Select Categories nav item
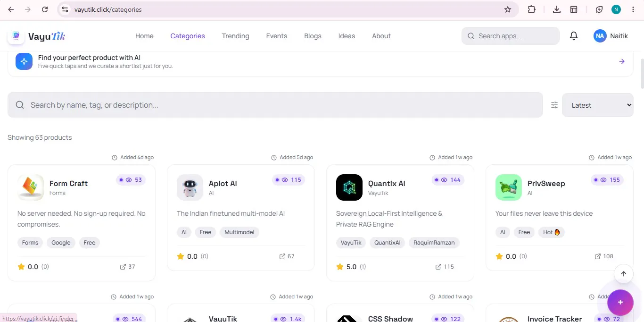644x322 pixels. tap(188, 36)
